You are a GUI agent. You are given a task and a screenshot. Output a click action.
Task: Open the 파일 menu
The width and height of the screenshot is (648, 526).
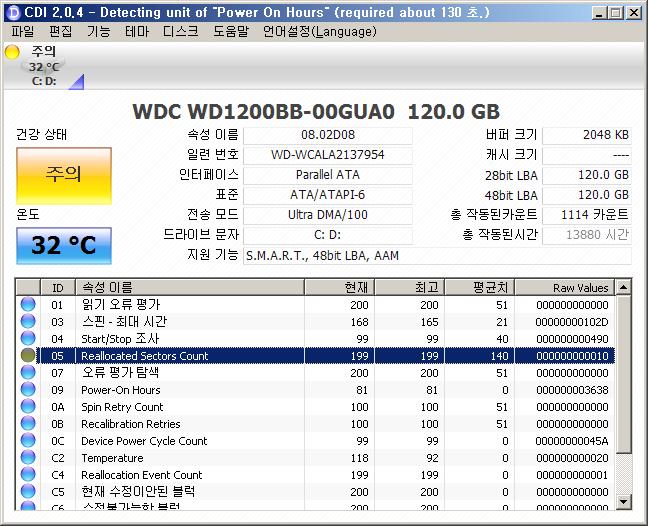(23, 31)
